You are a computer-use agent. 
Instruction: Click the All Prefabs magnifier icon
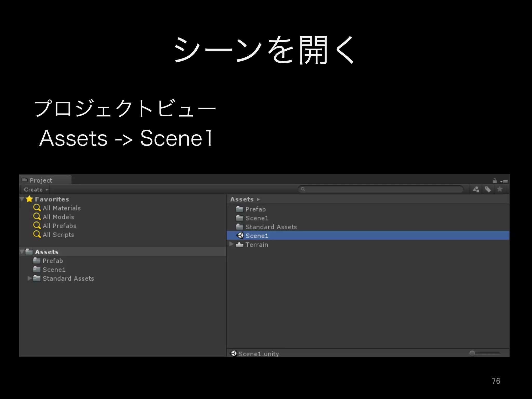pyautogui.click(x=37, y=225)
